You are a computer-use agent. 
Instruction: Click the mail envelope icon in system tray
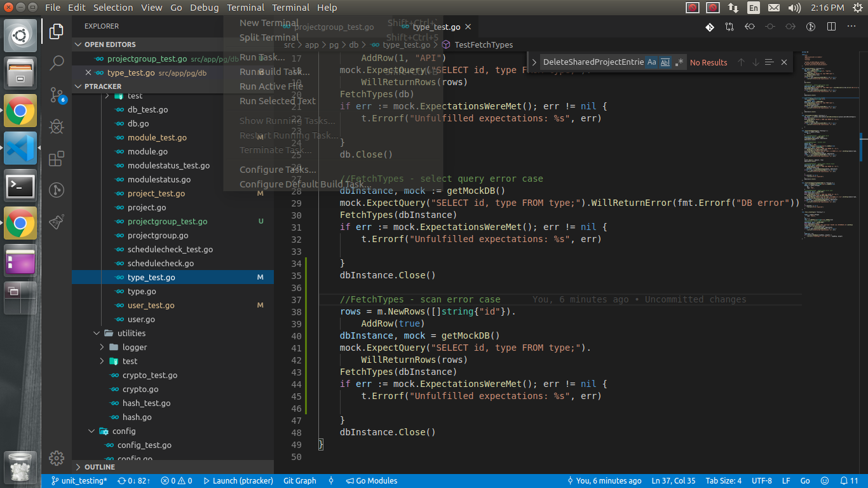point(773,8)
